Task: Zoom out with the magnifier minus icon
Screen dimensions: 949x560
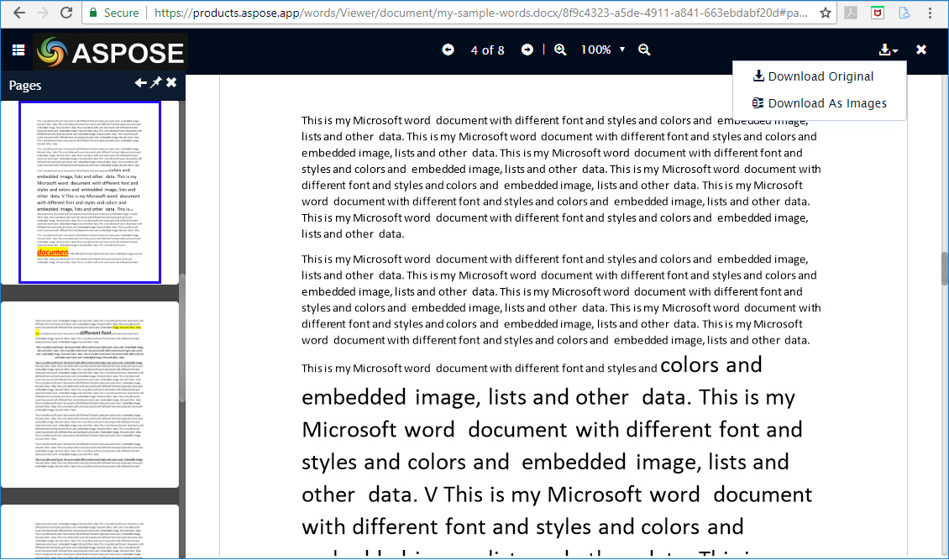Action: 644,50
